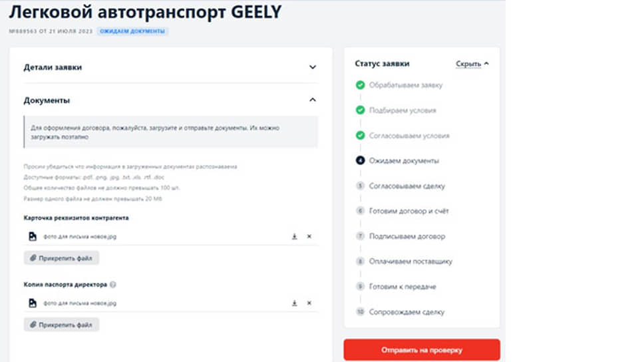644x362 pixels.
Task: Attach file to Копия паспорта директора
Action: 61,325
